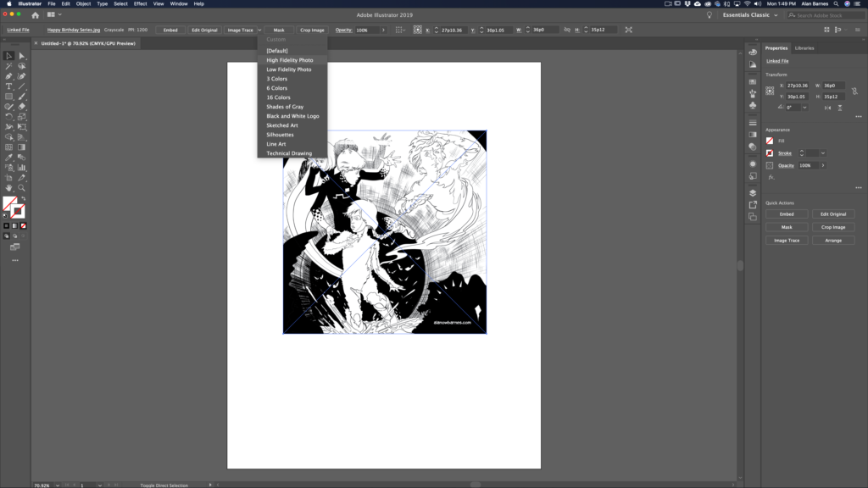Screen dimensions: 868x488
Task: Show more Transform options ellipsis
Action: pyautogui.click(x=858, y=117)
